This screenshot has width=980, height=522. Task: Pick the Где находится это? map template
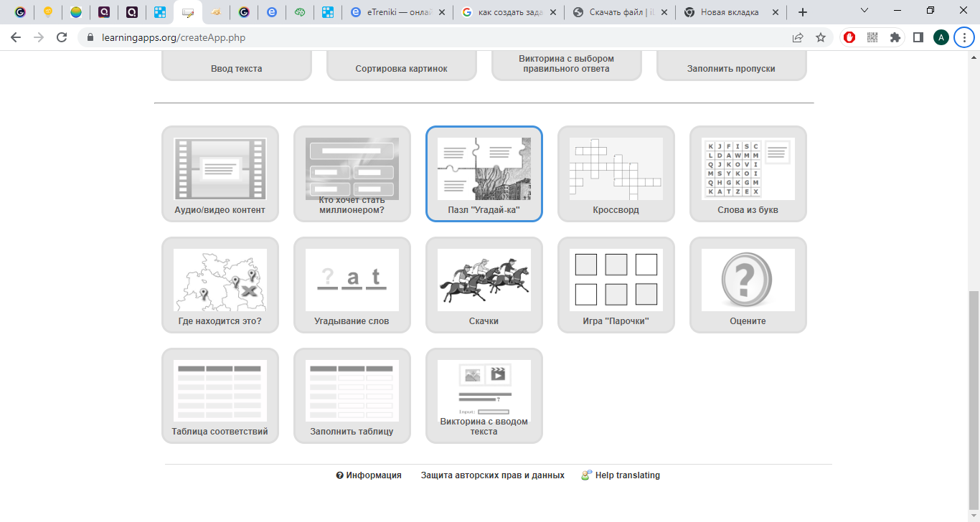point(220,285)
